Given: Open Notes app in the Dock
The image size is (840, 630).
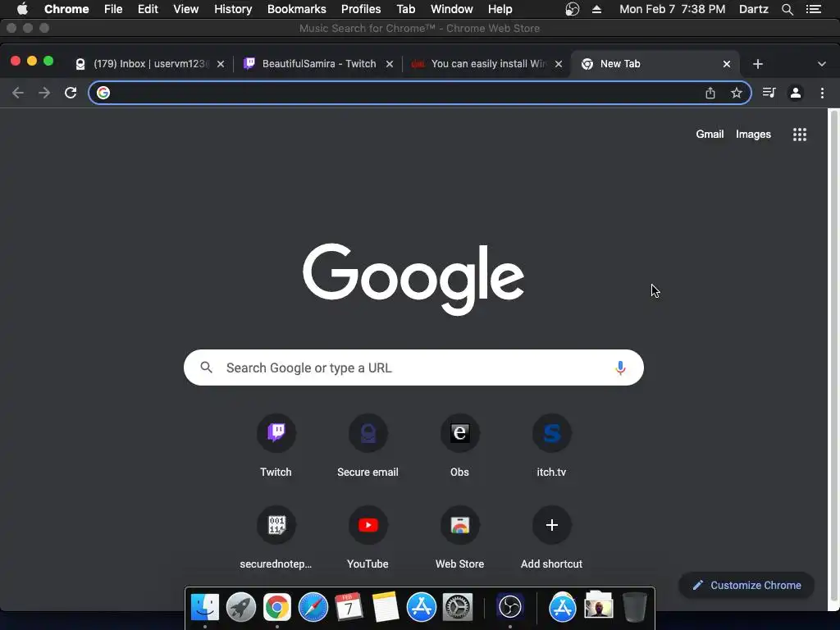Looking at the screenshot, I should [386, 607].
